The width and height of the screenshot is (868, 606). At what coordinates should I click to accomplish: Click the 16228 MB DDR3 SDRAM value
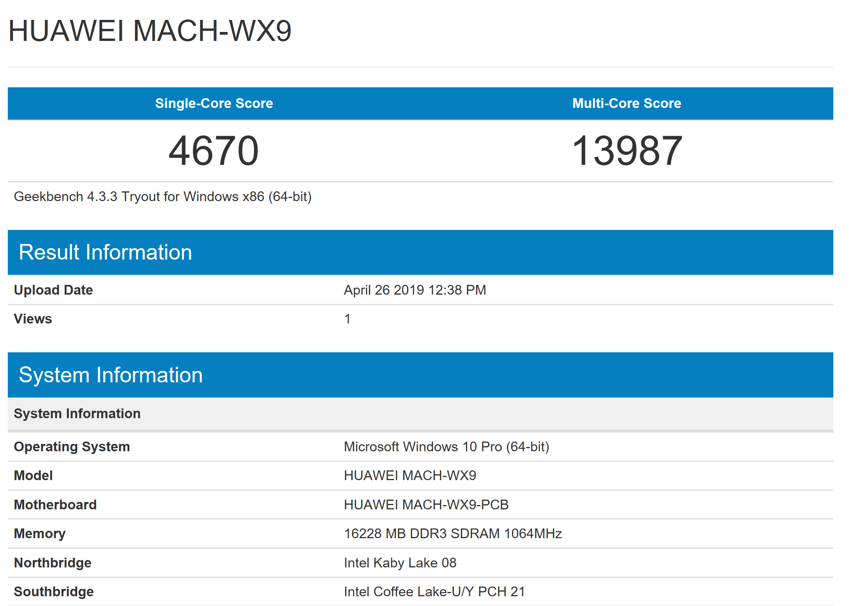point(453,534)
